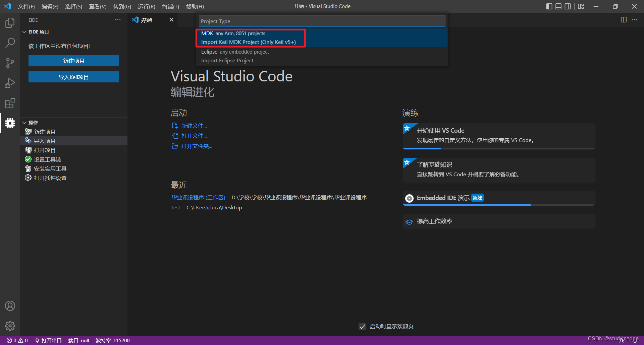The height and width of the screenshot is (345, 644).
Task: Select 安装实用工具 in operations list
Action: pos(74,168)
